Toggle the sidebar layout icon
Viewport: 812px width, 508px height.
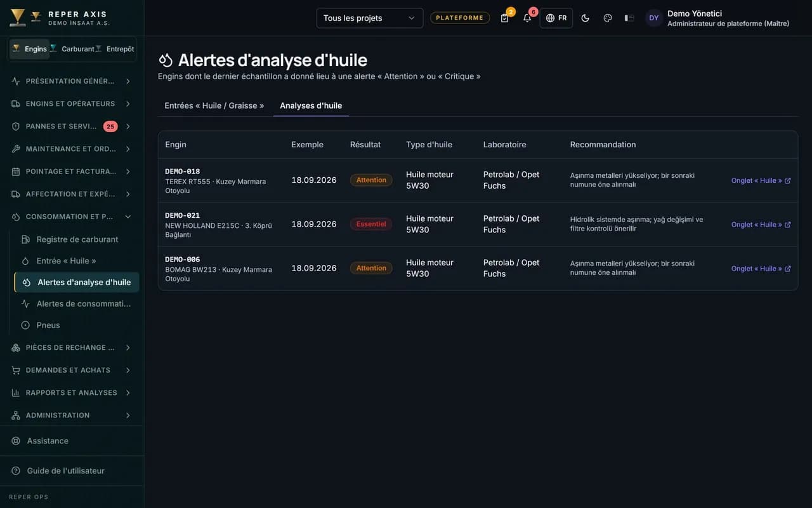point(629,18)
